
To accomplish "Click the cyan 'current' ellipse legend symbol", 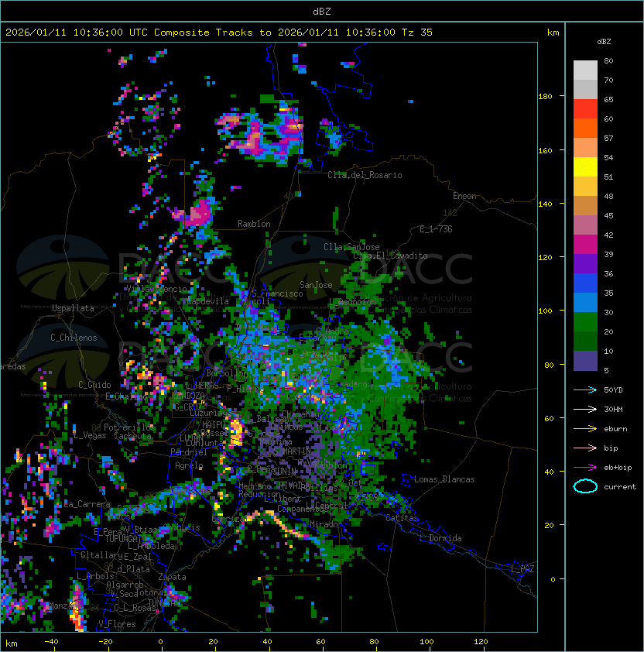I will click(x=585, y=486).
